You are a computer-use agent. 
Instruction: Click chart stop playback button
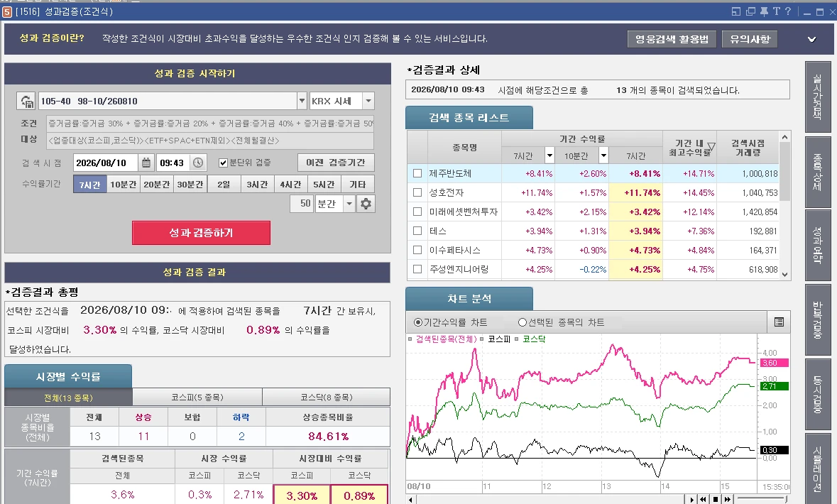click(x=716, y=500)
